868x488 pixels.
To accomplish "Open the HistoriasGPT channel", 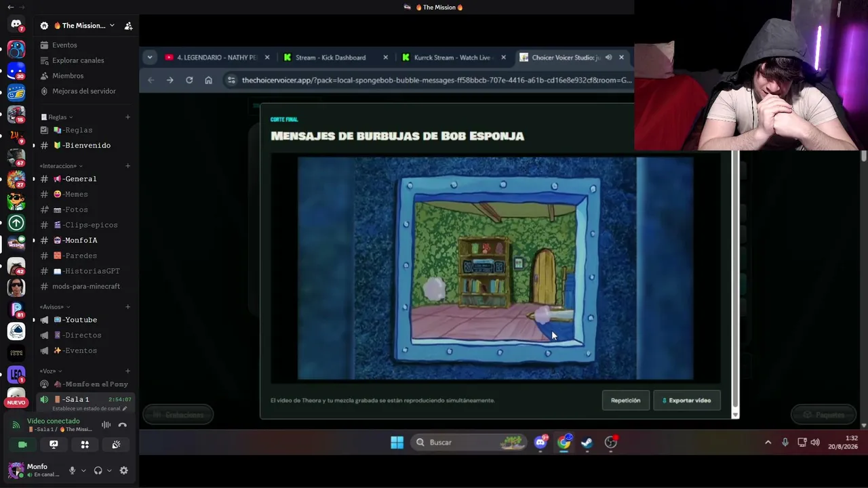I will pyautogui.click(x=85, y=271).
